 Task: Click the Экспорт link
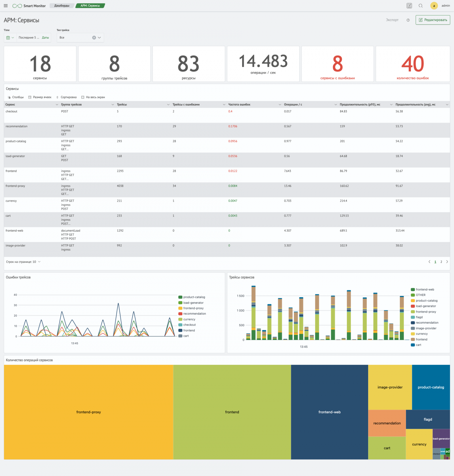(392, 20)
